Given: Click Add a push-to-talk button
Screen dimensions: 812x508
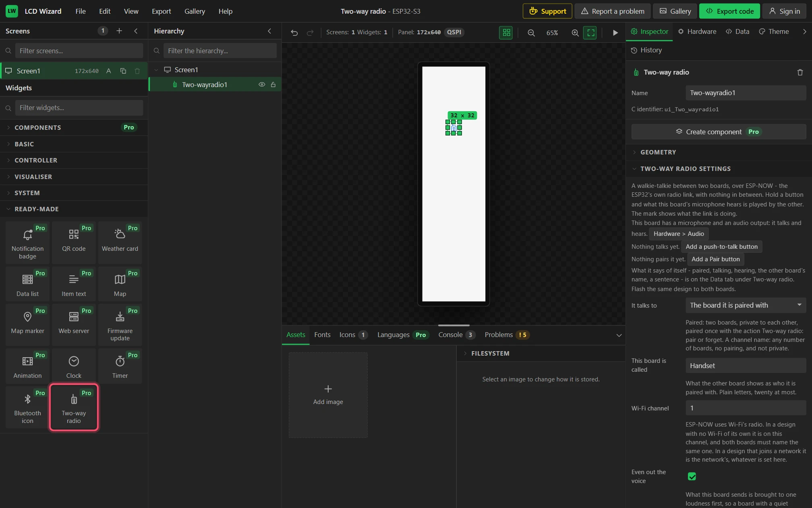Looking at the screenshot, I should [721, 247].
